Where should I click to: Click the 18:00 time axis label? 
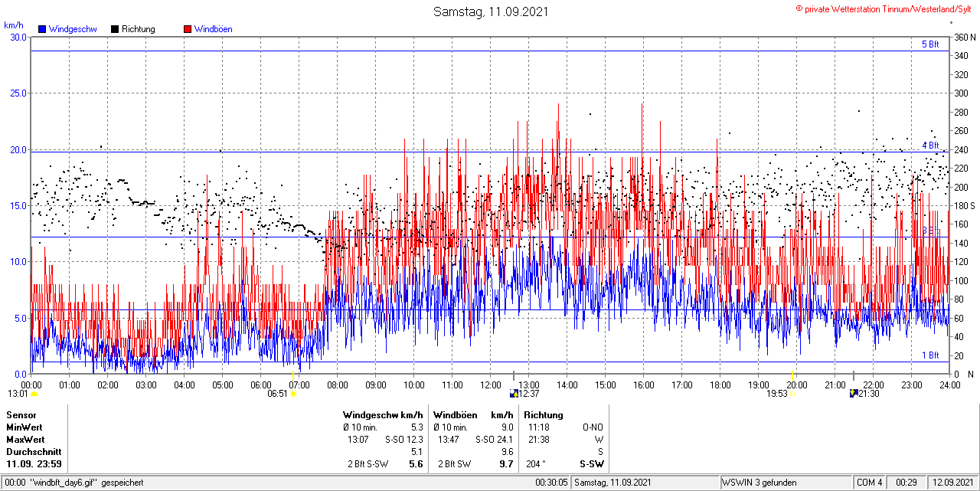coord(720,385)
